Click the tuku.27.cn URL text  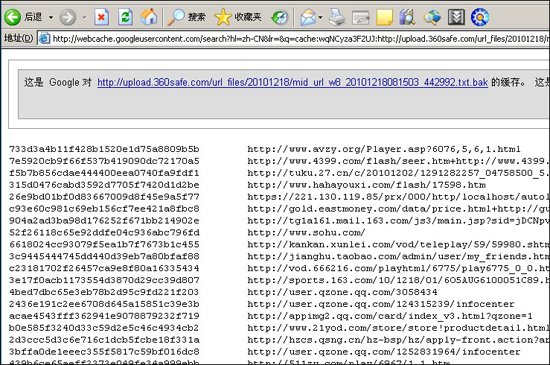[x=398, y=173]
